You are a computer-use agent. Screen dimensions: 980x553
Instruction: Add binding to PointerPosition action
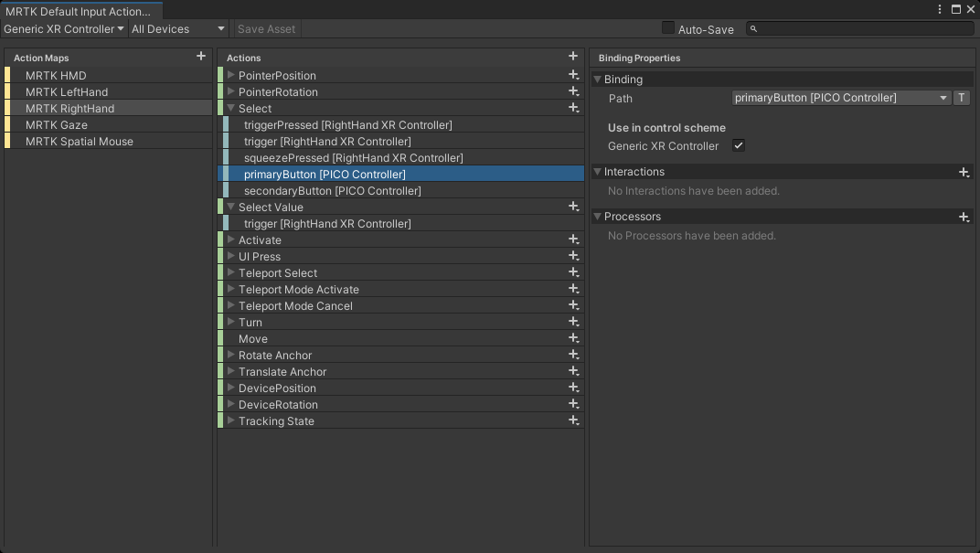tap(573, 75)
